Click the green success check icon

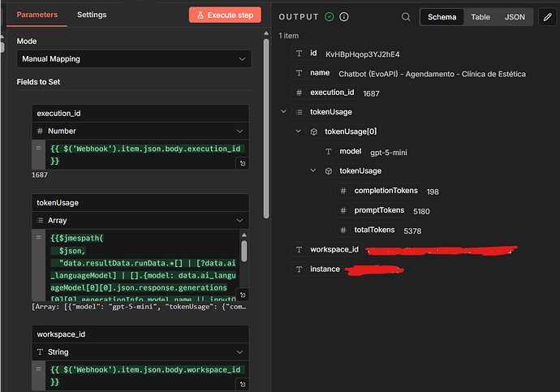tap(329, 16)
